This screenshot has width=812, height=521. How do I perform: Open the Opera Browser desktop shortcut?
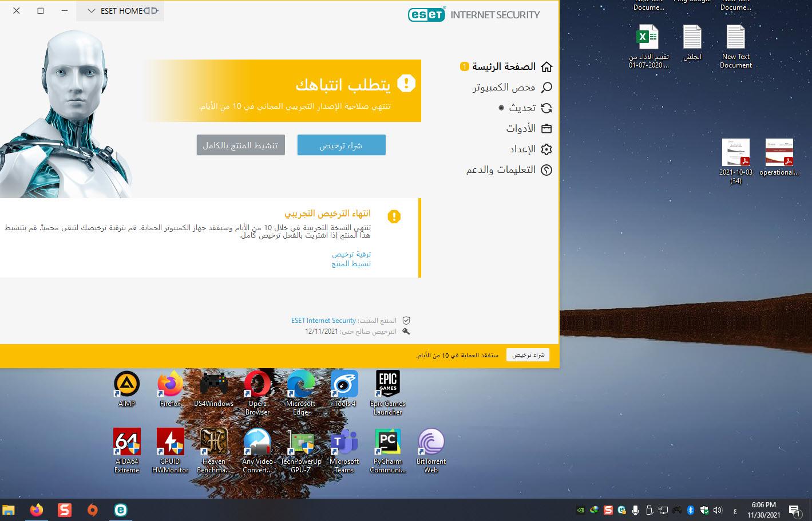(258, 393)
